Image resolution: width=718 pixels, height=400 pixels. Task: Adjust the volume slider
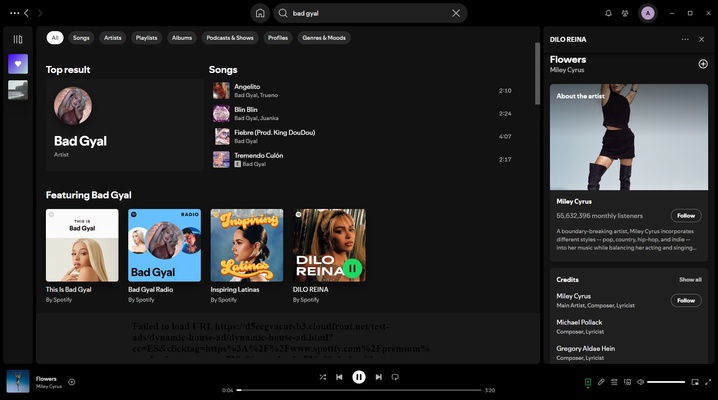[x=666, y=382]
